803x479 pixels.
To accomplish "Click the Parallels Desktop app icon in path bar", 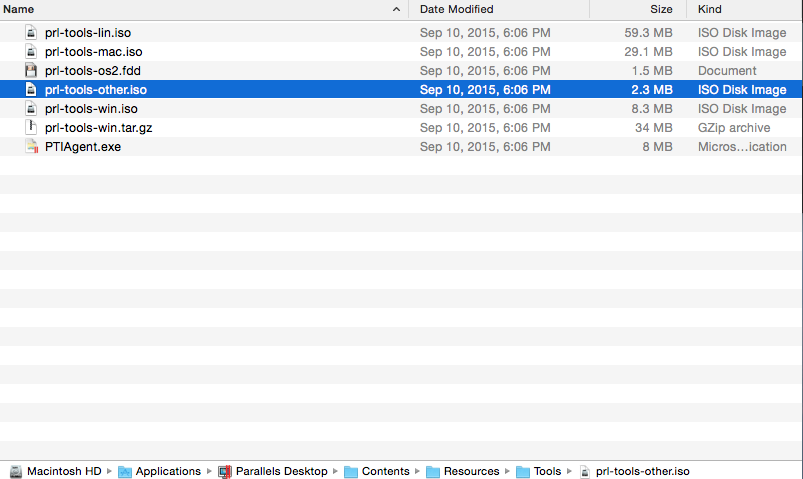I will [225, 471].
